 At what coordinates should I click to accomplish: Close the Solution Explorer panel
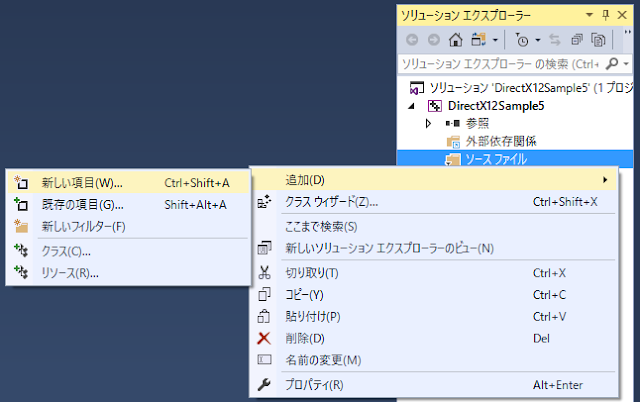point(622,15)
